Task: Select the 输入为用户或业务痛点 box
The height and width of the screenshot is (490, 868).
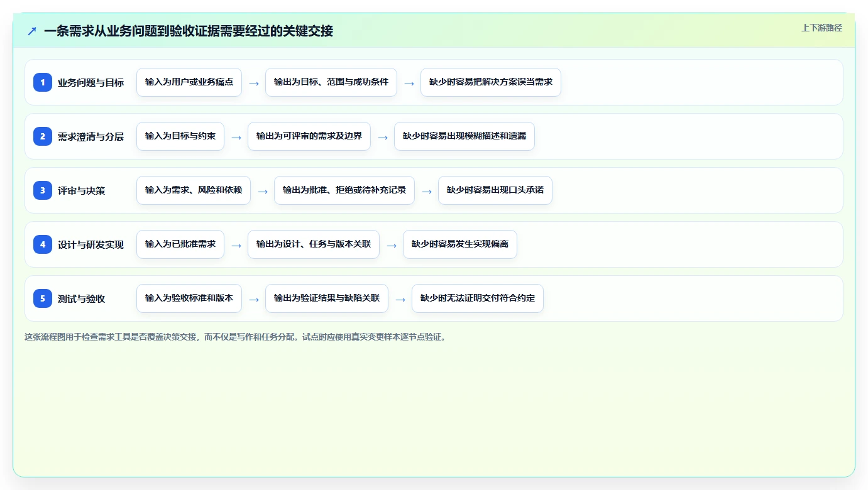Action: tap(189, 82)
